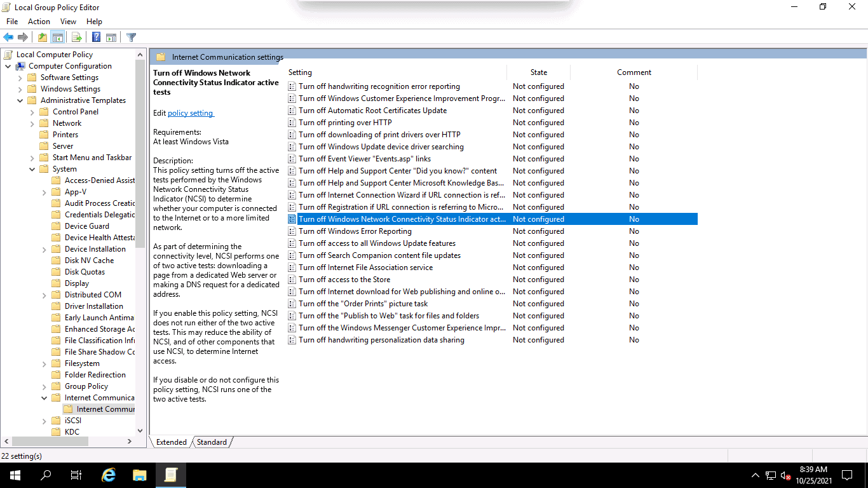Open the File menu

[12, 22]
